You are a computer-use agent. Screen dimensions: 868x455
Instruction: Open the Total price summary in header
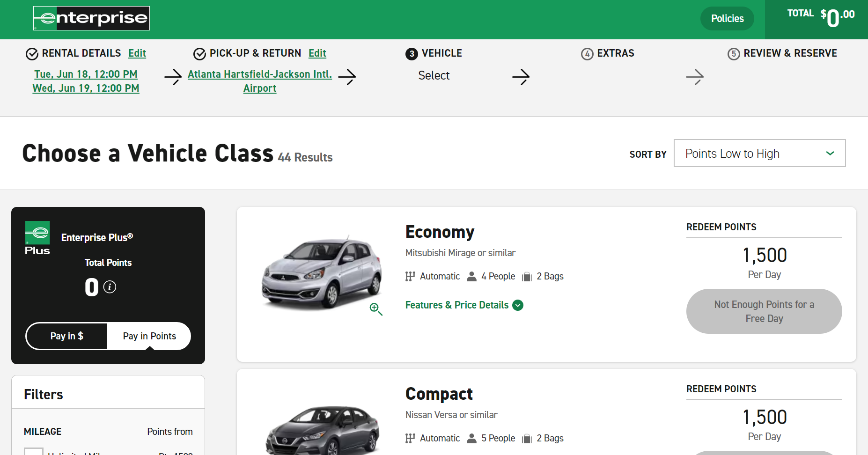820,19
